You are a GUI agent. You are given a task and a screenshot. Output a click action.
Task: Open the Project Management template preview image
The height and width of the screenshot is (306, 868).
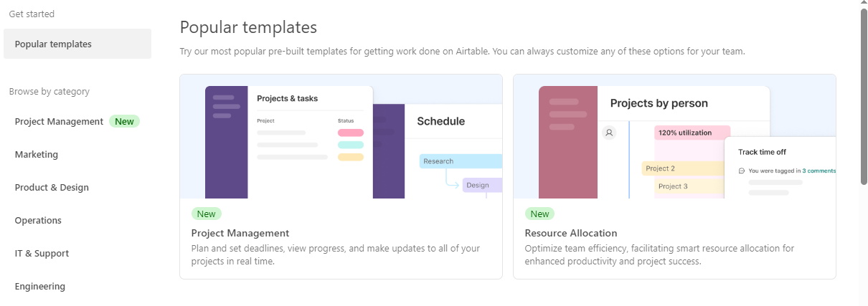(x=341, y=136)
